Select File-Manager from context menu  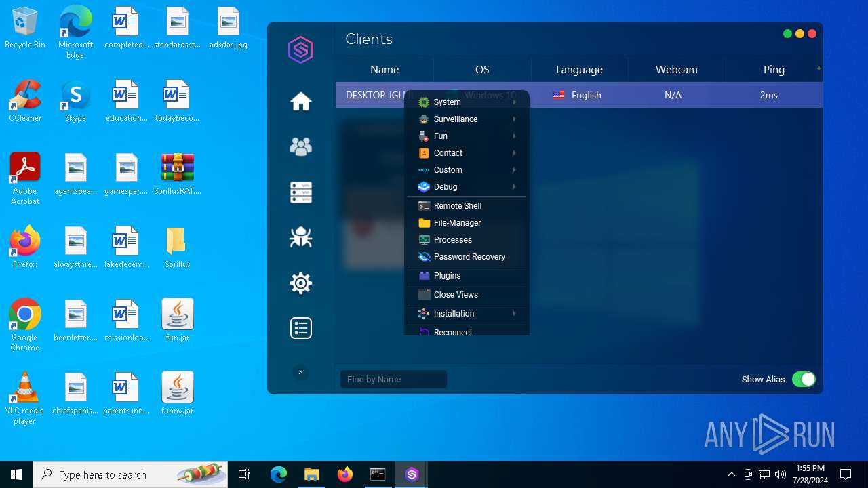pyautogui.click(x=467, y=223)
